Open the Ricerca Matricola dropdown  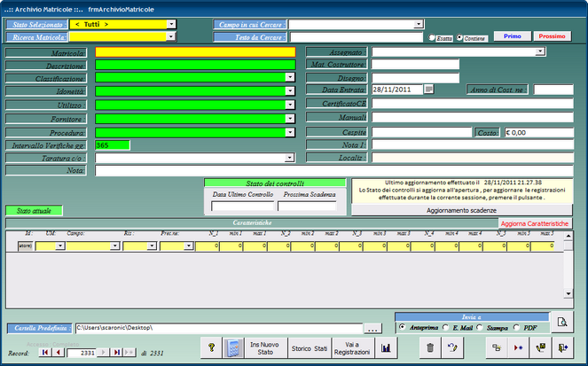pos(171,36)
